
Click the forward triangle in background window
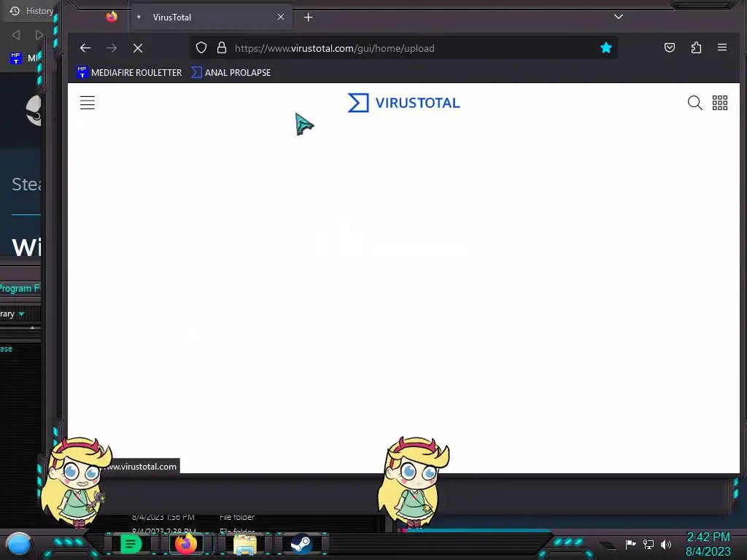pos(39,35)
